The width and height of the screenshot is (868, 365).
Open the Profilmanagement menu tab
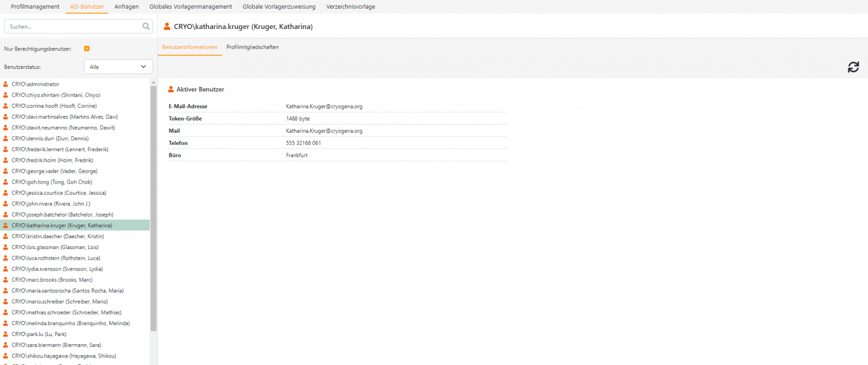(35, 6)
